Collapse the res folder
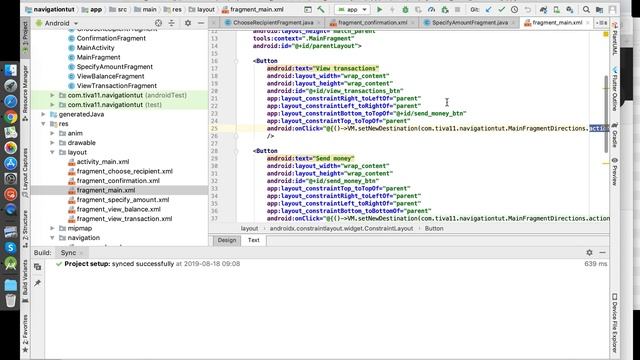The image size is (640, 360). [x=43, y=124]
